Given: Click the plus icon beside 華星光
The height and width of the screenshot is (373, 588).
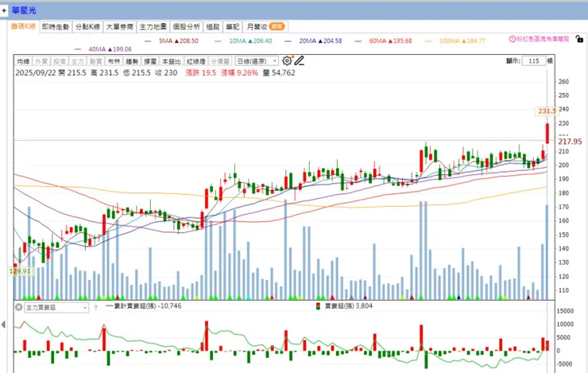Looking at the screenshot, I should (x=4, y=10).
